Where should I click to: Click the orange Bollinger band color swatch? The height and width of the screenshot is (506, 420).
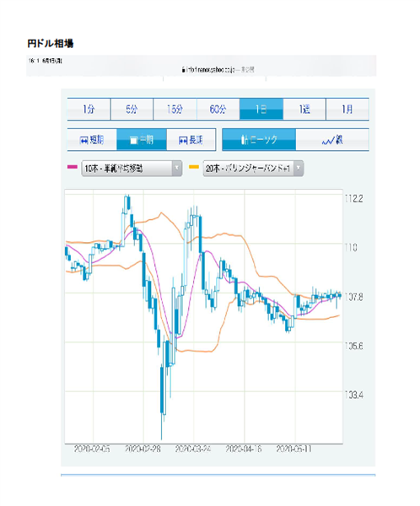pos(194,167)
